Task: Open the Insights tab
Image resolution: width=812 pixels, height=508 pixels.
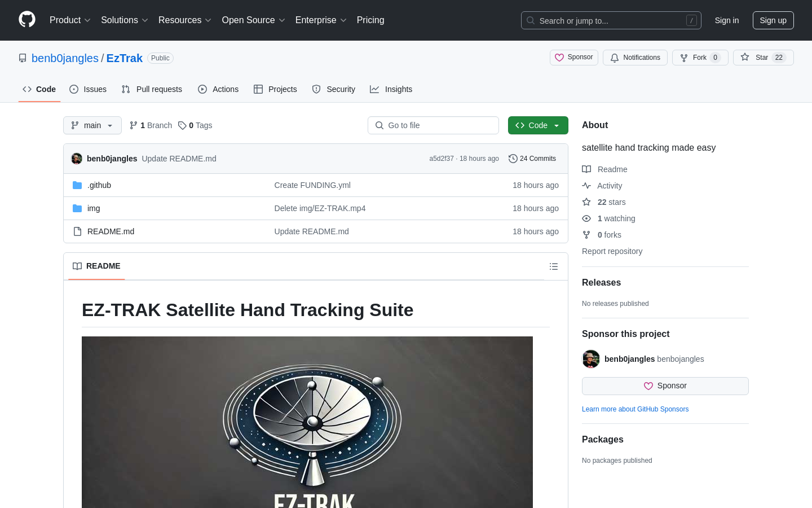Action: tap(391, 89)
